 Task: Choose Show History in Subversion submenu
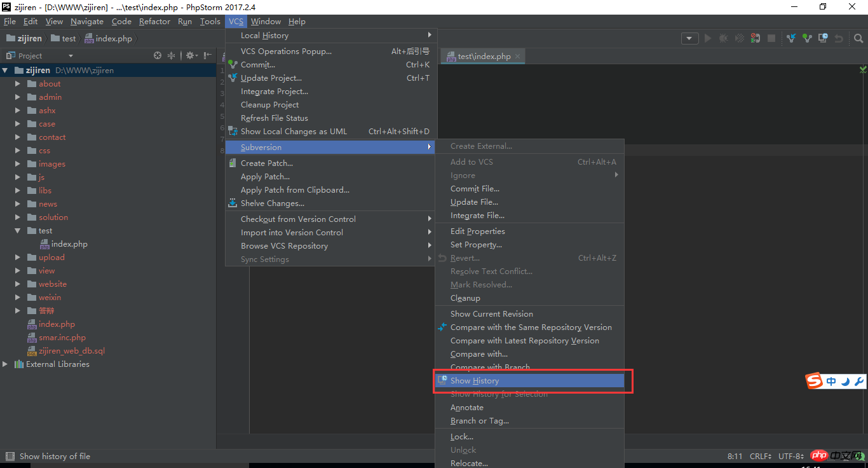click(x=530, y=381)
